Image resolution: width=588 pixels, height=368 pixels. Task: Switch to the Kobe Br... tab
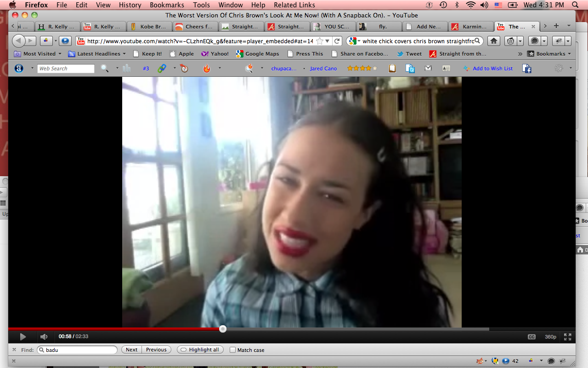pyautogui.click(x=149, y=27)
